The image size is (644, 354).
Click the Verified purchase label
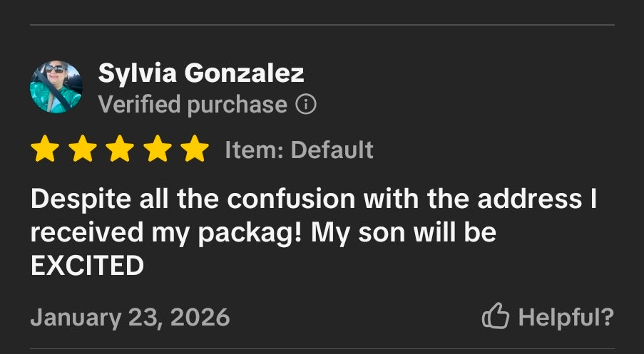(193, 105)
